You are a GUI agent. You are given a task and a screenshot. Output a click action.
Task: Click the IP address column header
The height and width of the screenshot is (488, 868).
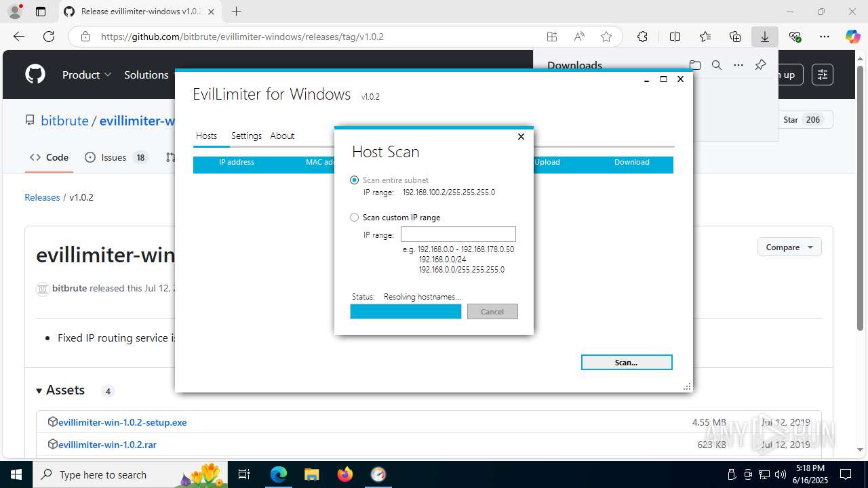tap(237, 163)
